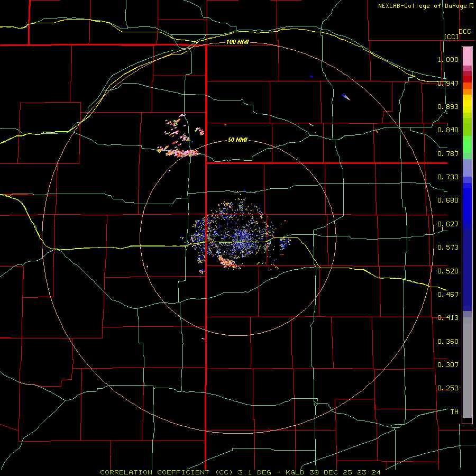Image resolution: width=476 pixels, height=476 pixels.
Task: Click the 100 NMI range ring label
Action: [x=237, y=42]
